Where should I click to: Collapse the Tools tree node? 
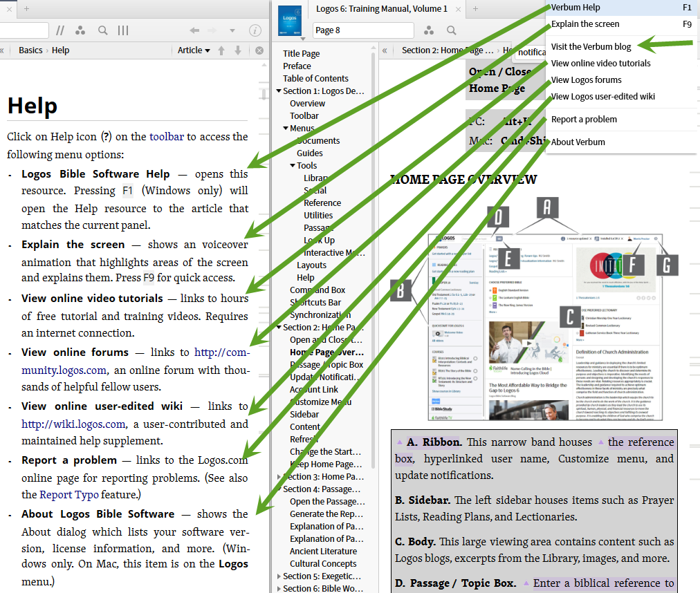tap(293, 166)
